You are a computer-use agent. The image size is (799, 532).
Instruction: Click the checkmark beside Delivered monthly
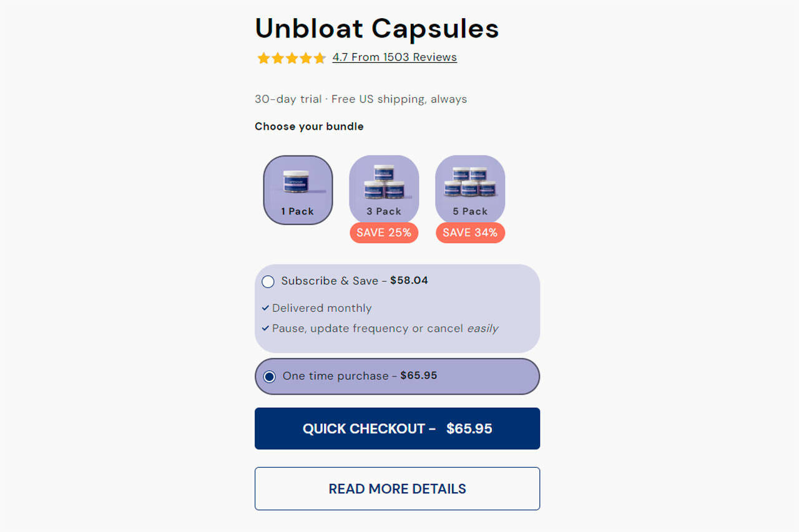point(266,307)
